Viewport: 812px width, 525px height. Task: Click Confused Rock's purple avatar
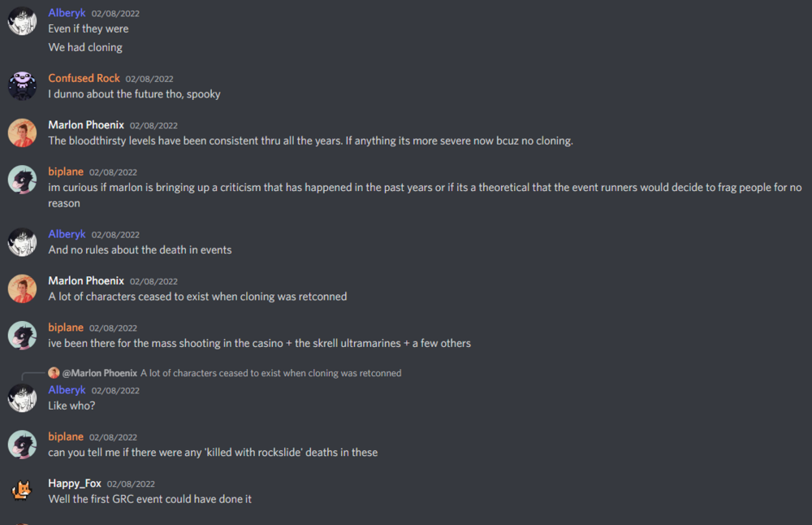[22, 85]
